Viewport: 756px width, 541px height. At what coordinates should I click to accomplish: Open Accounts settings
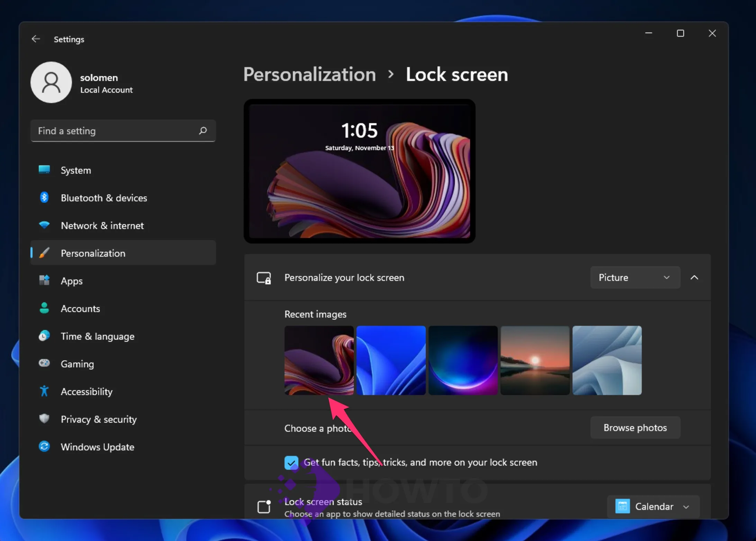[123, 309]
